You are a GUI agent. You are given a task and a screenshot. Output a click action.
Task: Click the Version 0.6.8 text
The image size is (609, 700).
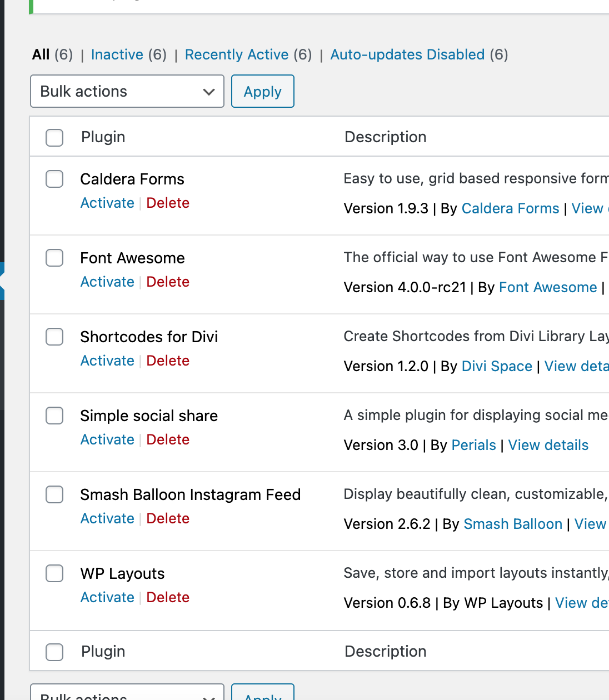coord(387,603)
